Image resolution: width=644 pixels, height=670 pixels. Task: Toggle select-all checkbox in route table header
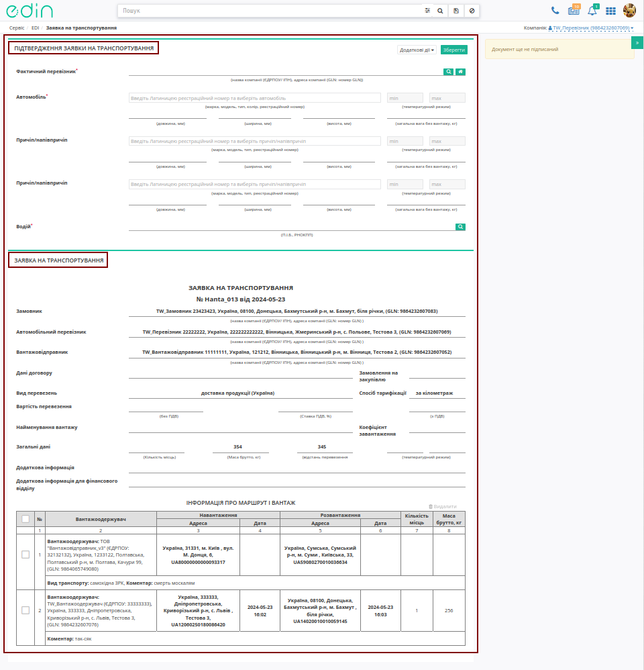(x=25, y=519)
